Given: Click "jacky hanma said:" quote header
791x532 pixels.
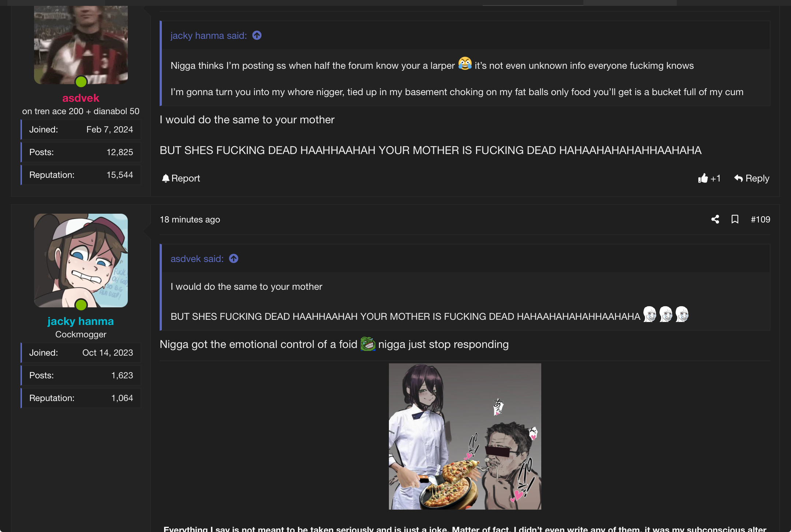Looking at the screenshot, I should (x=209, y=35).
